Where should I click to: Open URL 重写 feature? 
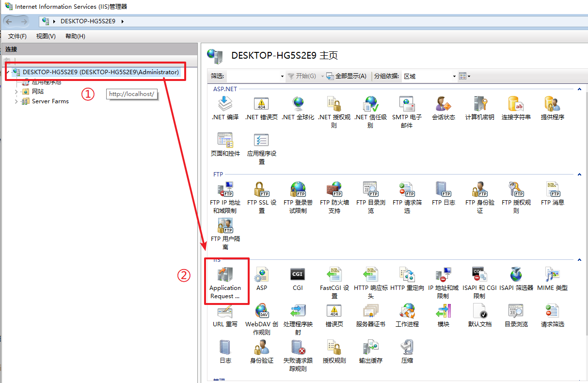point(225,315)
